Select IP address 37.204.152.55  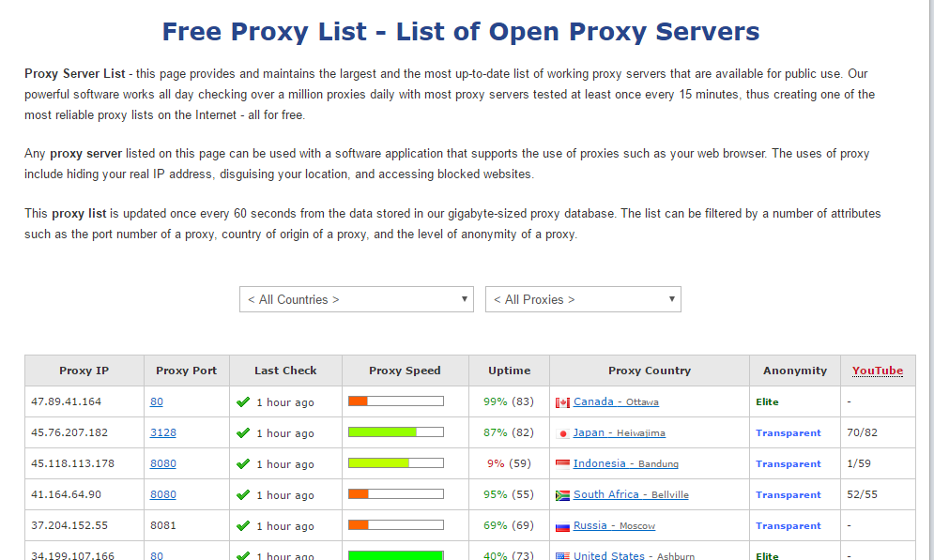pyautogui.click(x=69, y=525)
